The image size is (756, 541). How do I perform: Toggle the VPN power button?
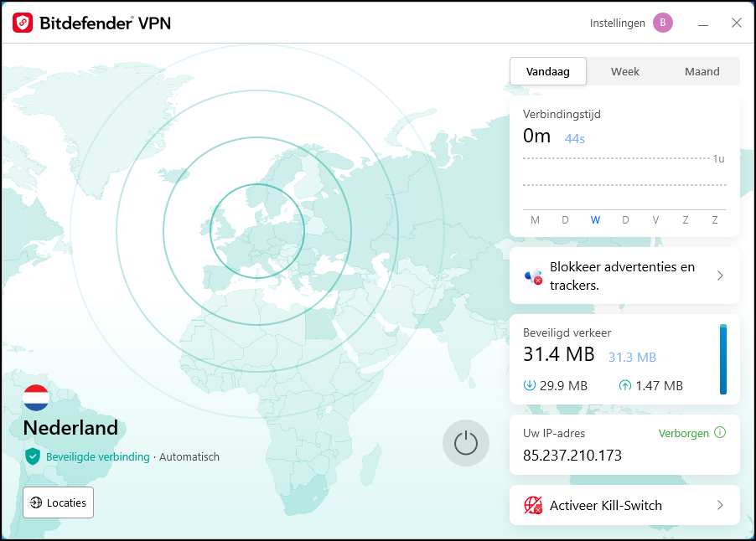(466, 443)
